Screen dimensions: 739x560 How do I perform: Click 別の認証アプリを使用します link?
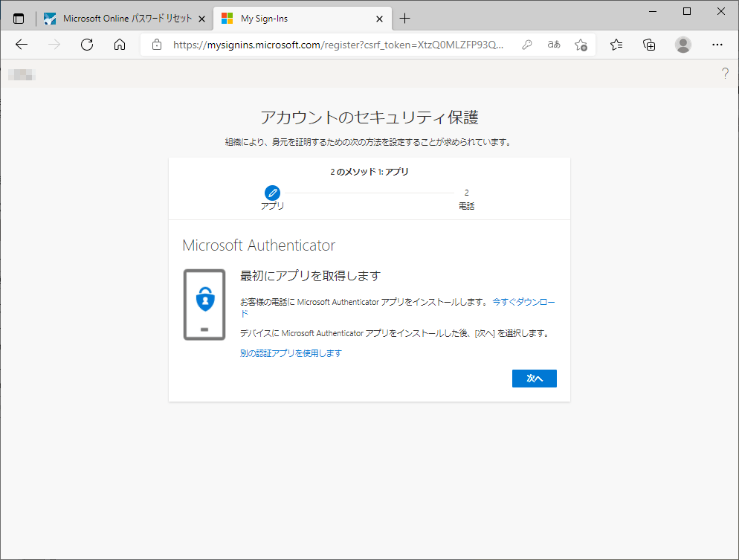coord(291,353)
